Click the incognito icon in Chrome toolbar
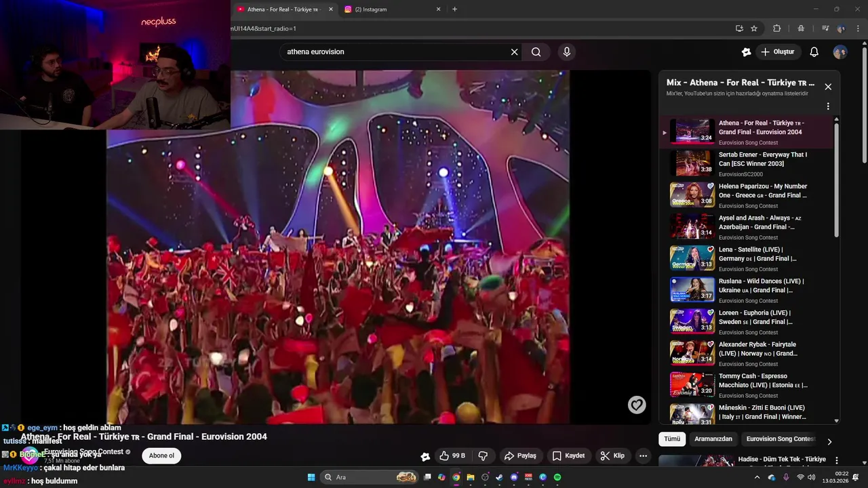The image size is (868, 488). tap(801, 28)
